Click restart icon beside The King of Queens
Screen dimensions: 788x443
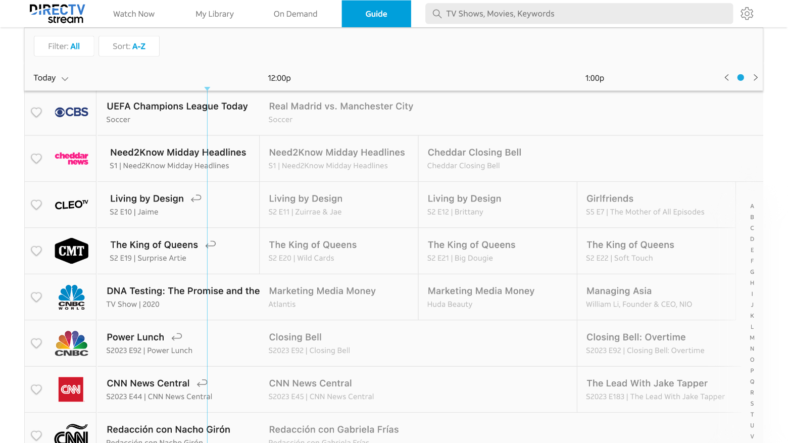(x=211, y=245)
